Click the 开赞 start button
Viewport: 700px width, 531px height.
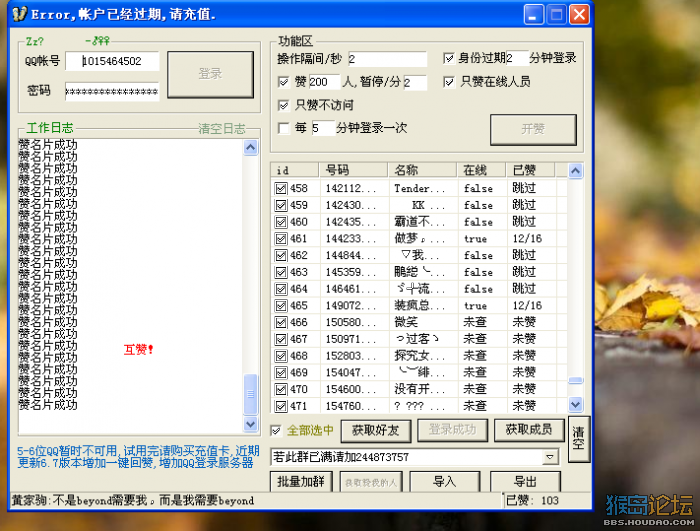click(x=533, y=130)
